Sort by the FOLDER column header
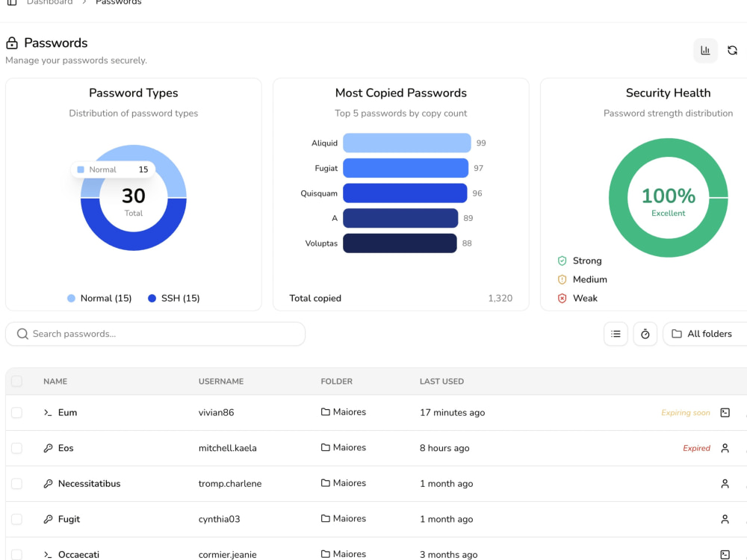Screen dimensions: 747x560 (x=336, y=382)
